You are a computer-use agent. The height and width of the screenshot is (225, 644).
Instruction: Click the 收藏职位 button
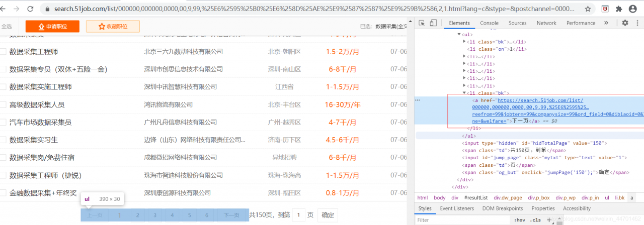click(113, 27)
